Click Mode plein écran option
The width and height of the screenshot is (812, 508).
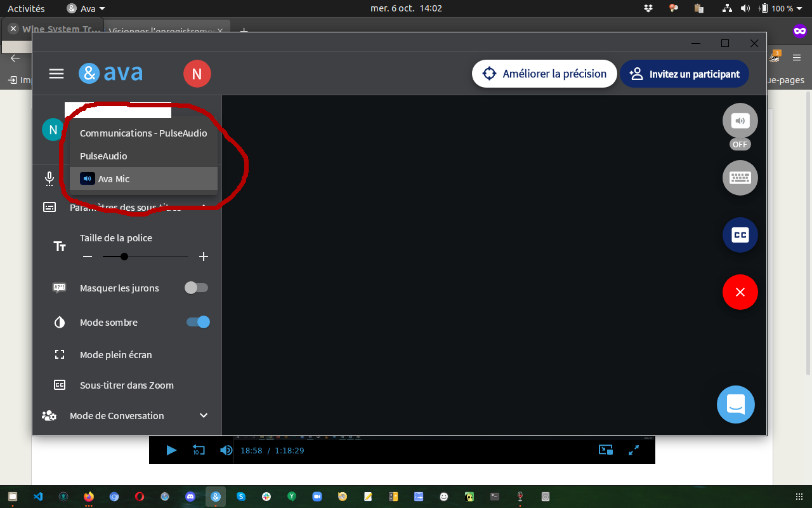pyautogui.click(x=115, y=355)
